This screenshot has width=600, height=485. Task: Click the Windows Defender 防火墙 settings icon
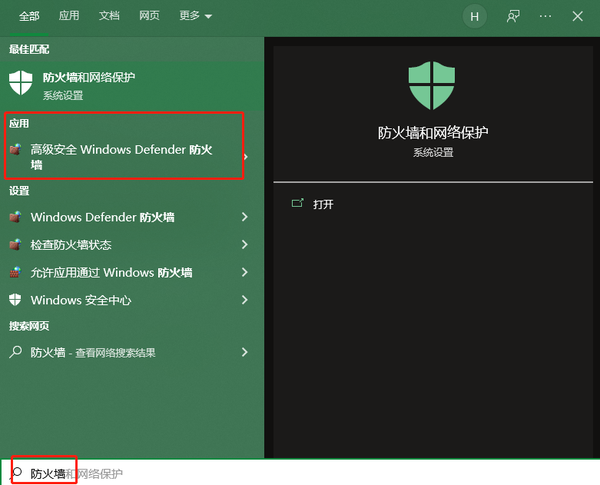point(15,217)
